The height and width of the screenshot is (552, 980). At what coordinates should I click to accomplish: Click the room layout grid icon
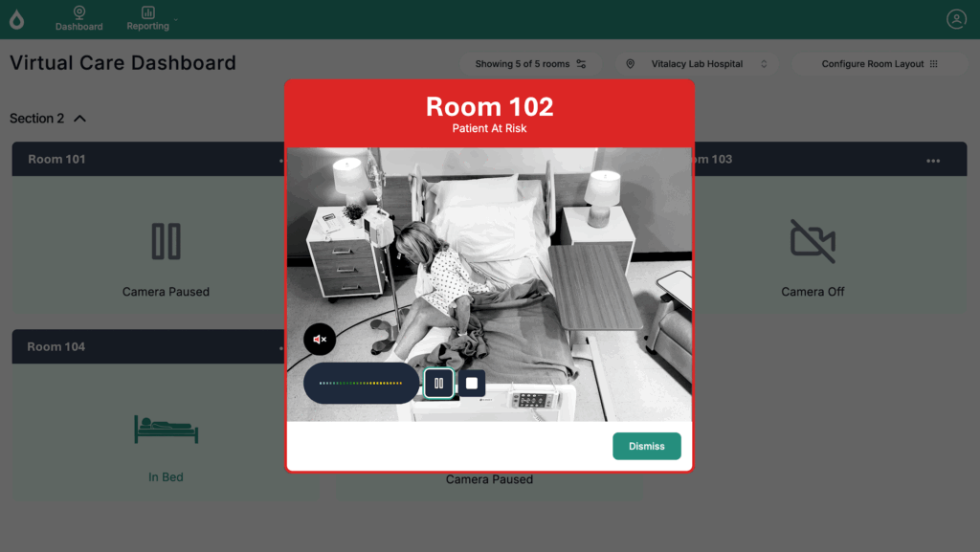[934, 64]
